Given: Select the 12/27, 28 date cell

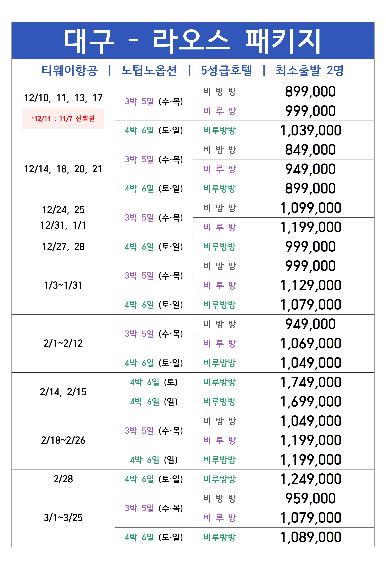Looking at the screenshot, I should coord(63,247).
